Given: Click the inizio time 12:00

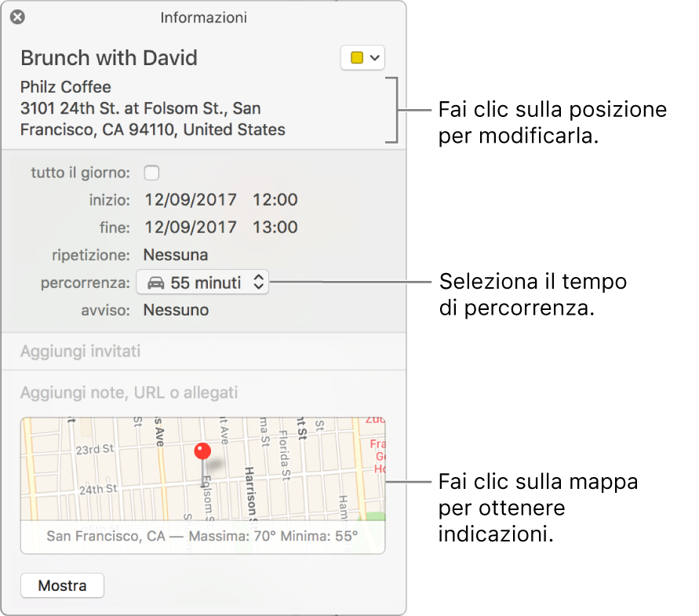Looking at the screenshot, I should pyautogui.click(x=275, y=200).
